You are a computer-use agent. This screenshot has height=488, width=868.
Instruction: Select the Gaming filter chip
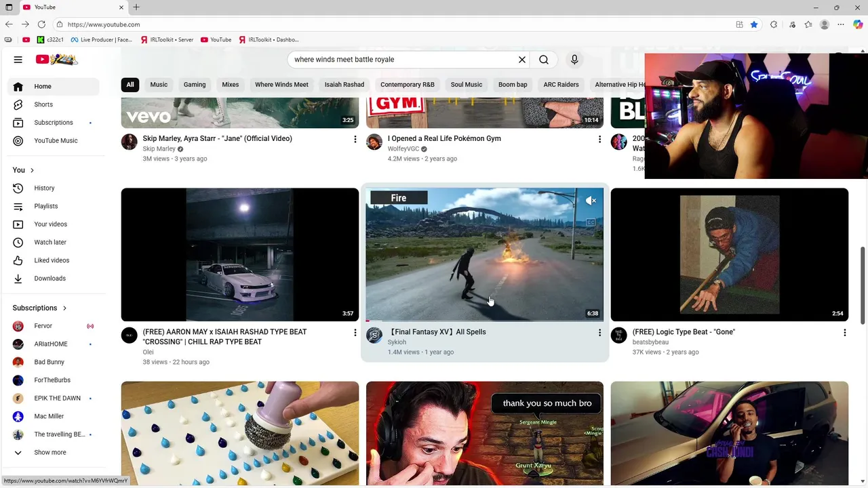click(195, 85)
